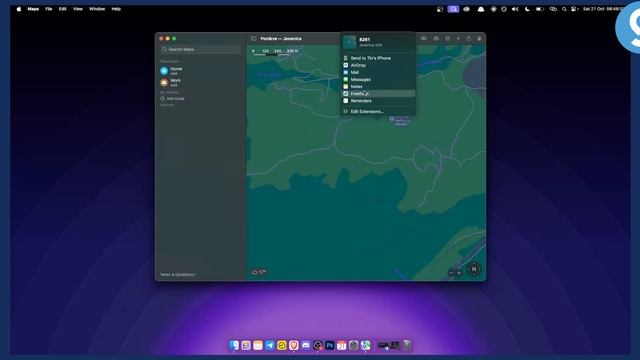Open Photoshop from the Dock
The height and width of the screenshot is (360, 640).
tap(329, 345)
